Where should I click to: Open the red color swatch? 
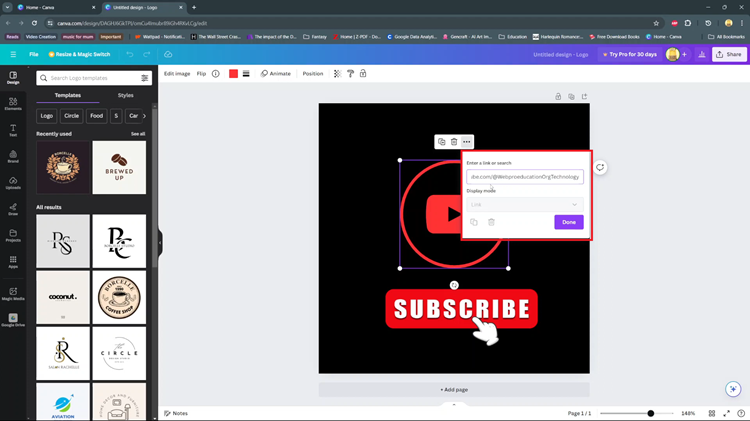click(233, 74)
